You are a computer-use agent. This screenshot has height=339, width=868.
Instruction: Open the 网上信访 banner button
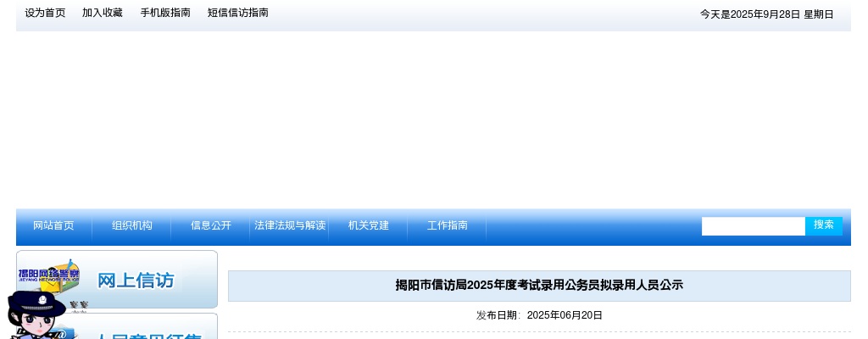136,281
